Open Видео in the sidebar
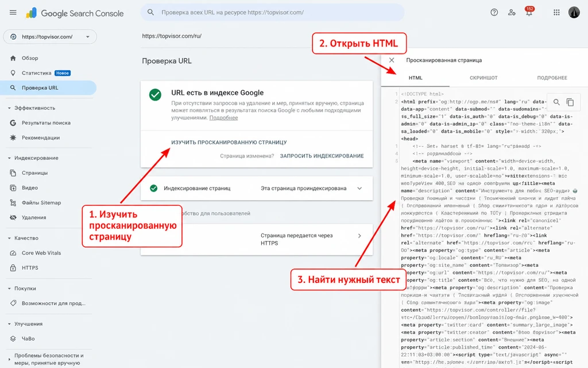This screenshot has width=588, height=368. click(x=30, y=188)
